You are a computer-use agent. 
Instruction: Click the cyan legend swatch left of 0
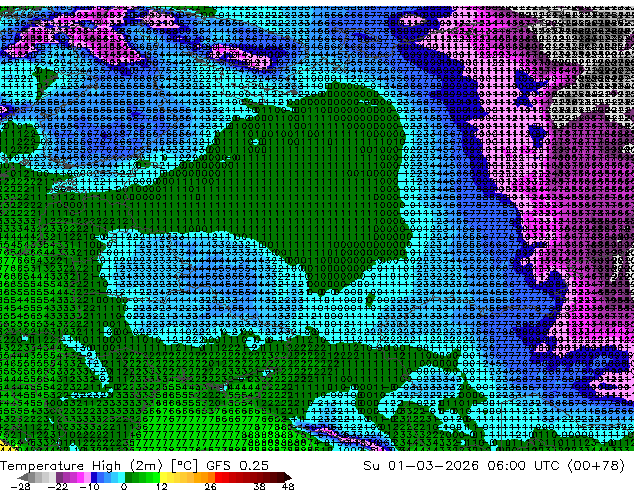coord(121,477)
